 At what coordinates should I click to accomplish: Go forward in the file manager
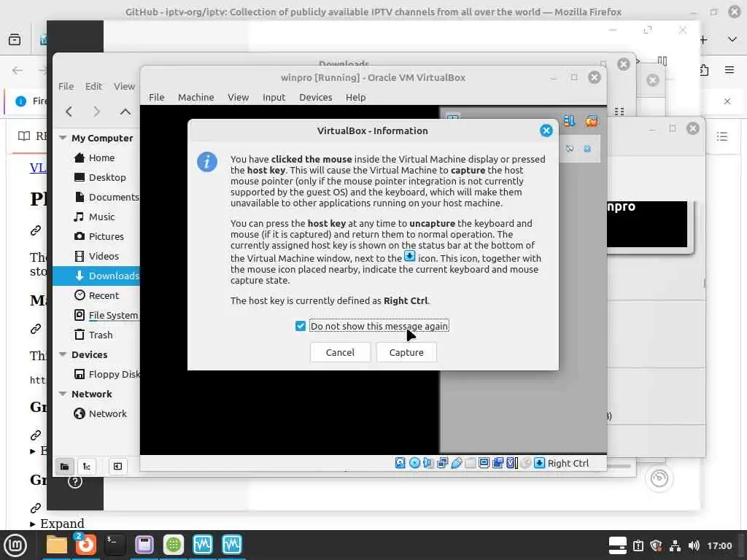[x=97, y=112]
